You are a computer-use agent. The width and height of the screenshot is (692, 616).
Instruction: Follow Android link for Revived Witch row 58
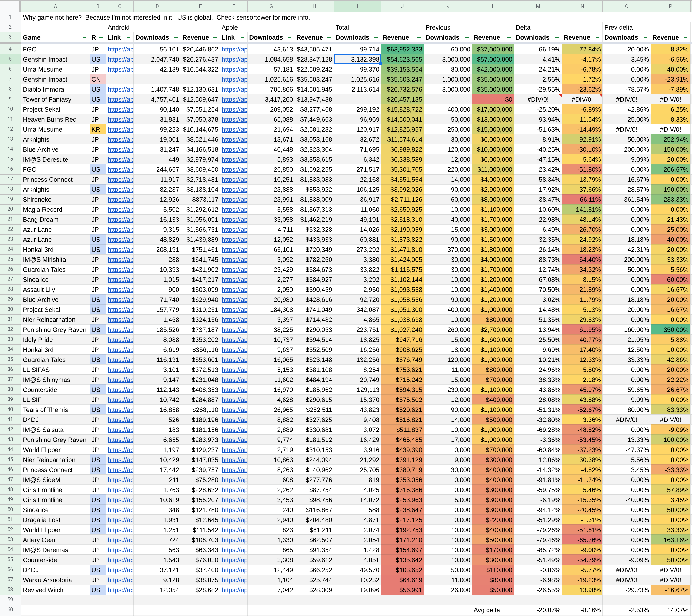120,590
